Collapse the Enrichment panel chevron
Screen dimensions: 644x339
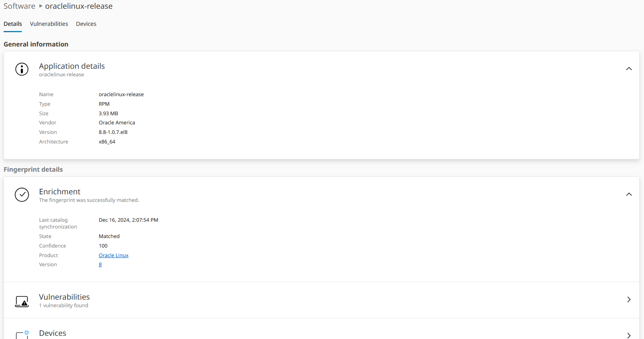click(x=628, y=194)
